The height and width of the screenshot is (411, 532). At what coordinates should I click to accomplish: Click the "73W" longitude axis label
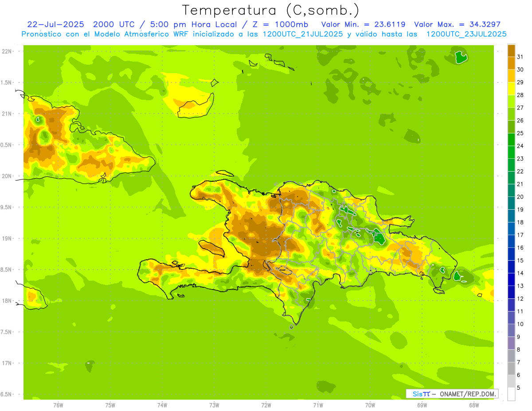[214, 405]
